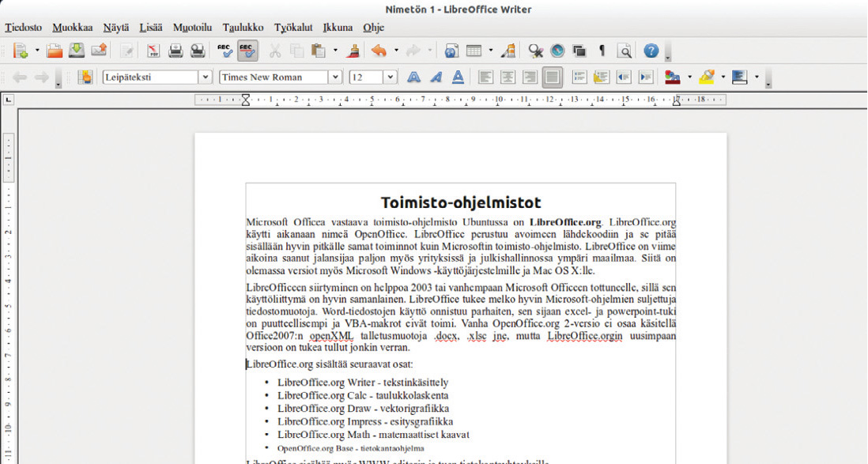Viewport: 868px width, 464px height.
Task: Save the document with the green arrow icon
Action: tap(77, 51)
